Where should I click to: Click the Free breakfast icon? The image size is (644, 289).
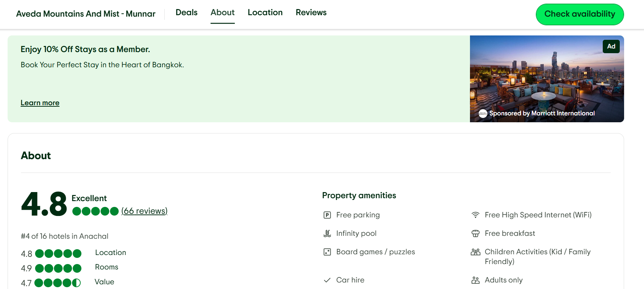[475, 234]
